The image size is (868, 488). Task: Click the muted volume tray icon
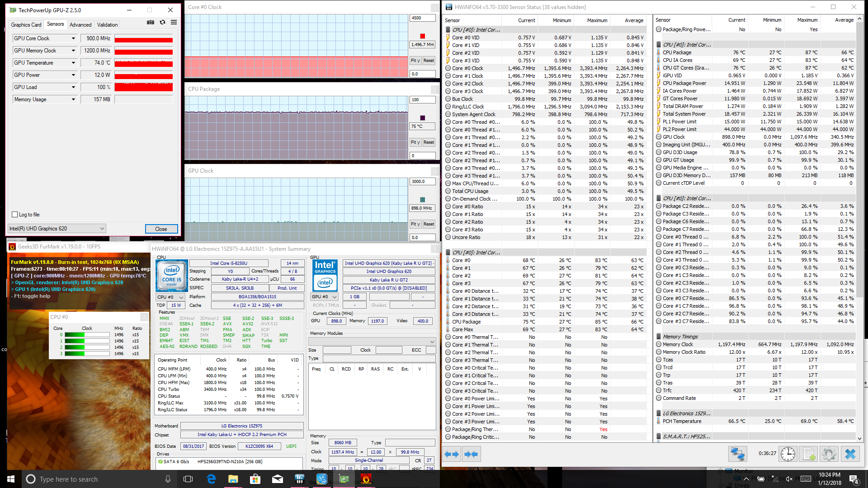(789, 479)
